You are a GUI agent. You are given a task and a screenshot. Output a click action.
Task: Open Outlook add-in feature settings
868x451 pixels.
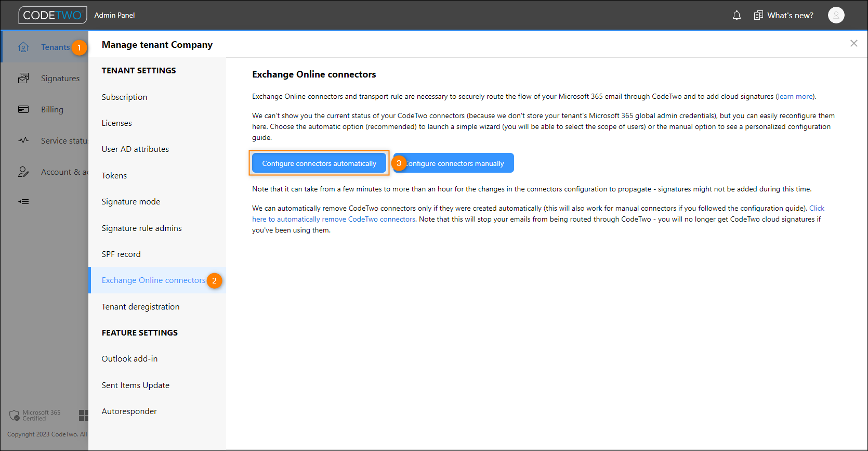(129, 359)
